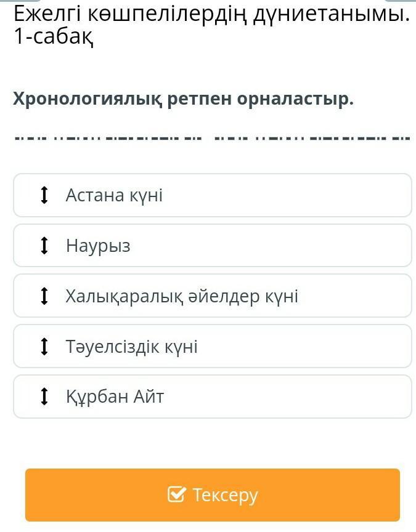The height and width of the screenshot is (532, 416).
Task: Select the Наурыз answer text
Action: coord(98,246)
